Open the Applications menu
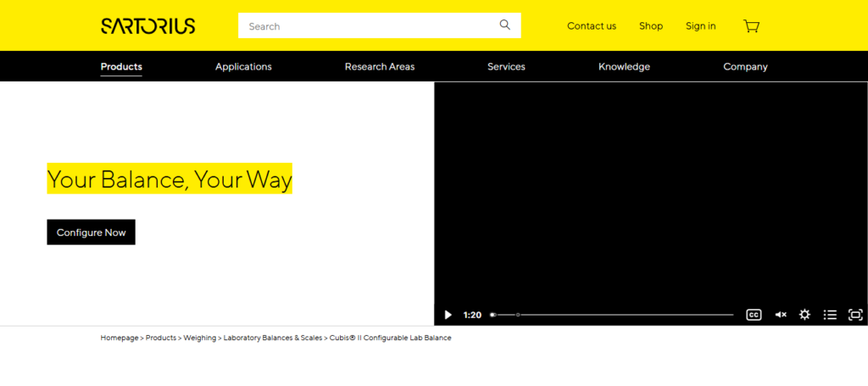Screen dimensions: 868x386 tap(243, 66)
